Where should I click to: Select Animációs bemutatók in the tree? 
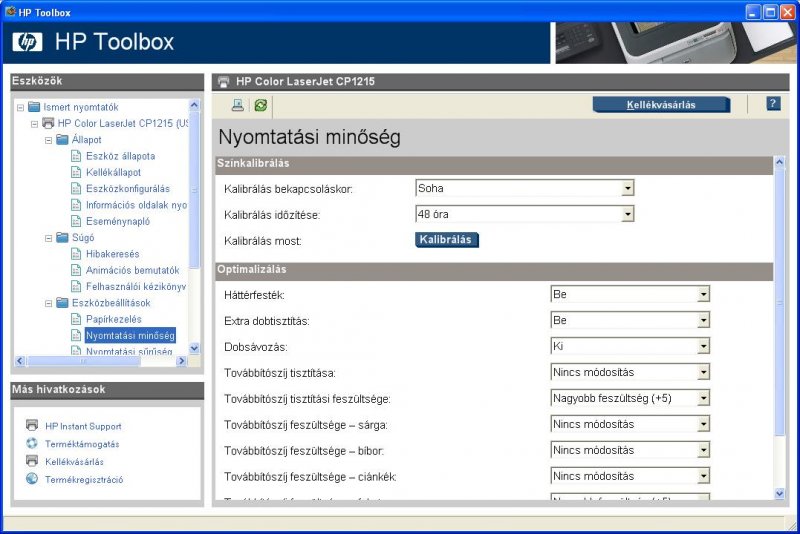pyautogui.click(x=133, y=270)
